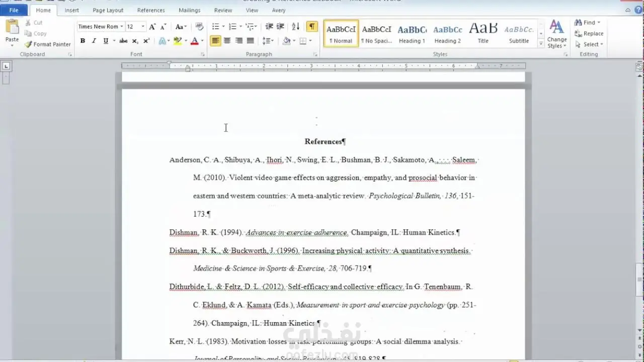The height and width of the screenshot is (362, 644).
Task: Click the Shading paint bucket color
Action: tap(286, 41)
